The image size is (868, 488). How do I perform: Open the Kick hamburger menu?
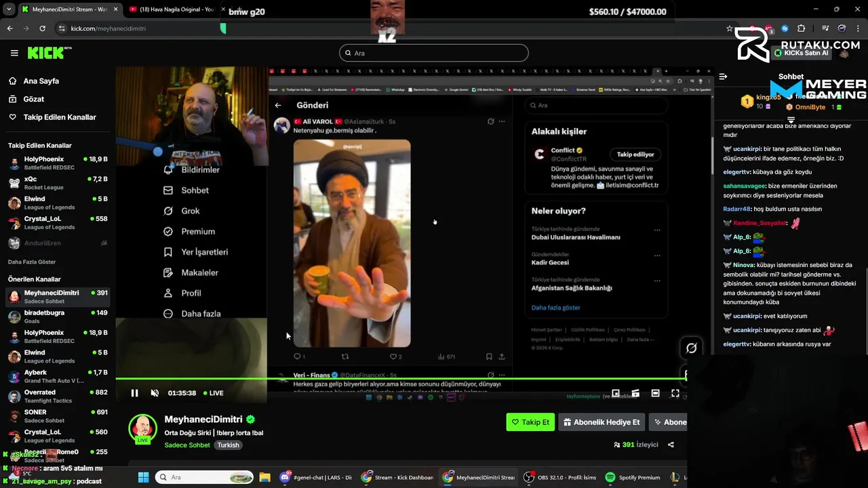pyautogui.click(x=14, y=53)
